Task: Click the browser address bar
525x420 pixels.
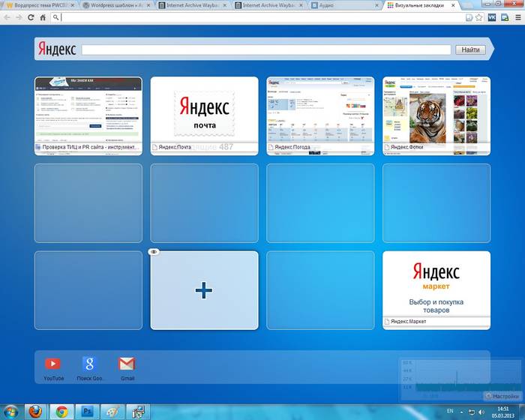Action: [262, 17]
